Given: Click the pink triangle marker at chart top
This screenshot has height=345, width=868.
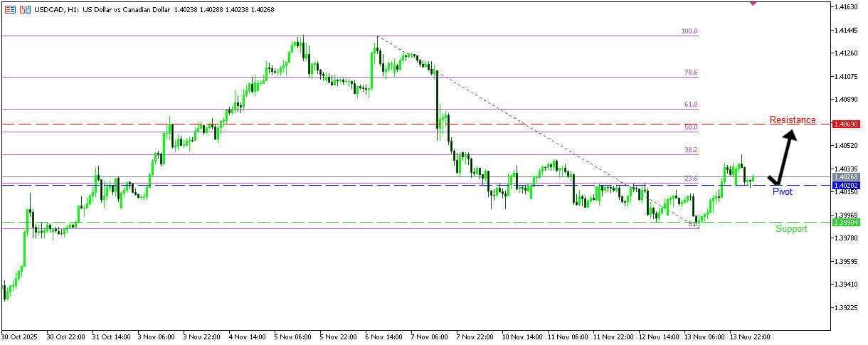Looking at the screenshot, I should pos(753,3).
